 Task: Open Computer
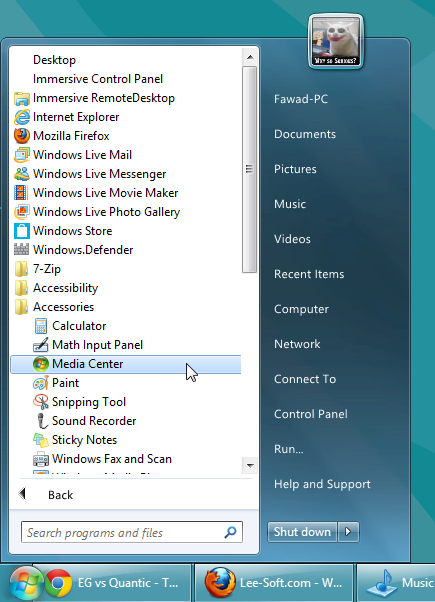pos(301,309)
